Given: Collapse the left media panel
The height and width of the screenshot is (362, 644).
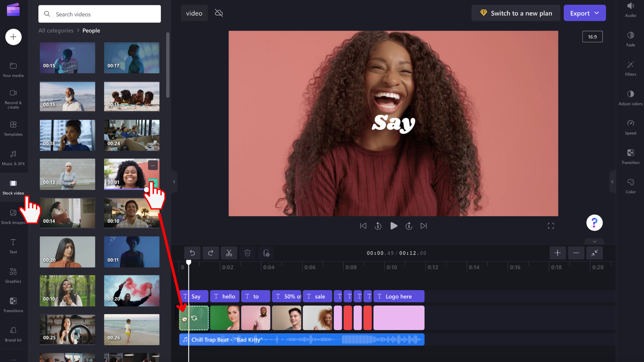Looking at the screenshot, I should pyautogui.click(x=174, y=182).
